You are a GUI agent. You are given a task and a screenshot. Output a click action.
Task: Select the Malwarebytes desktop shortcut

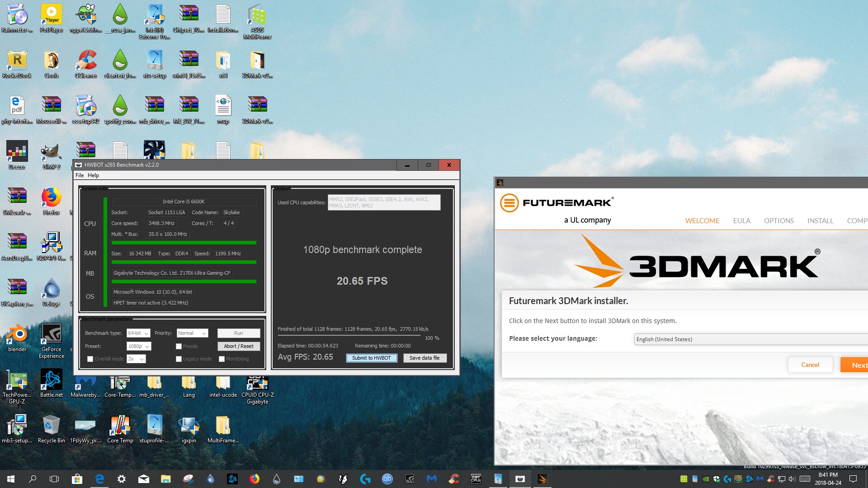86,388
